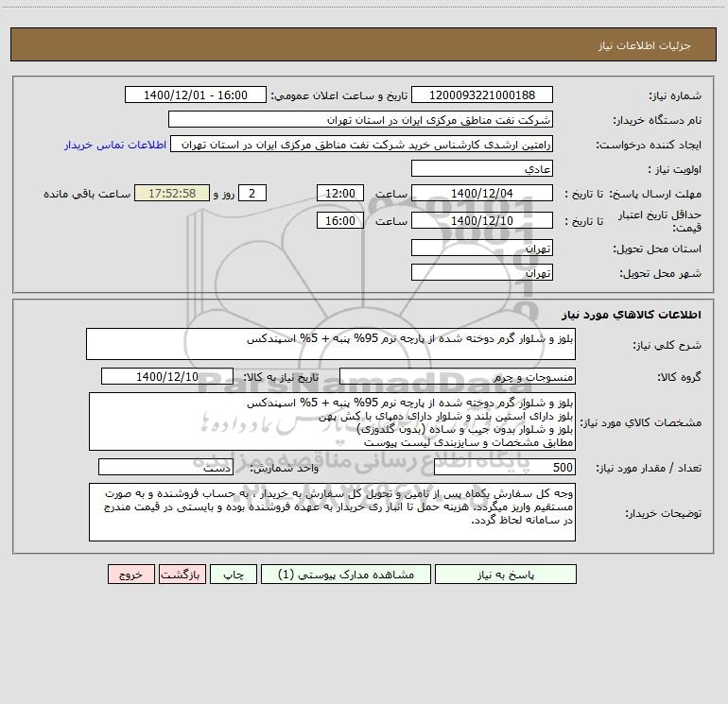Click the اولویت نیاز label
This screenshot has height=704, width=728.
[x=675, y=169]
